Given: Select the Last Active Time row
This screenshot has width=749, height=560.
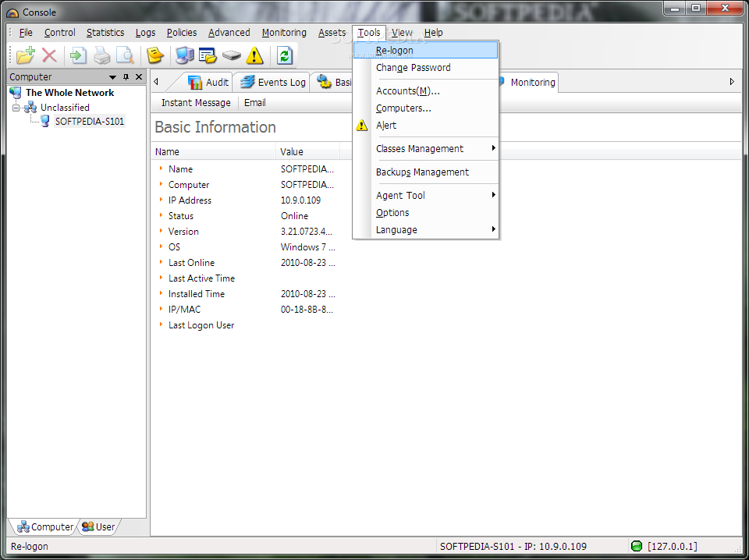Looking at the screenshot, I should [246, 278].
